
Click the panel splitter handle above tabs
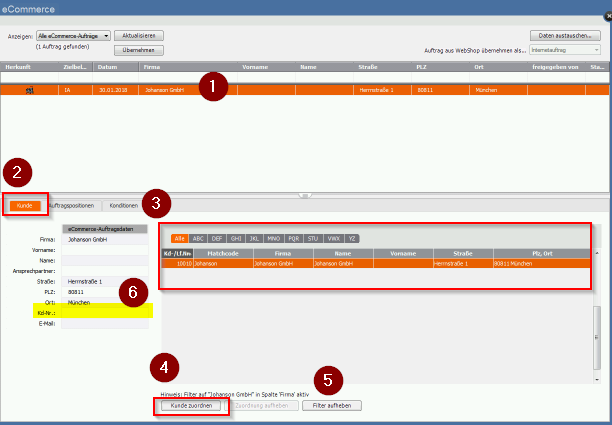305,195
